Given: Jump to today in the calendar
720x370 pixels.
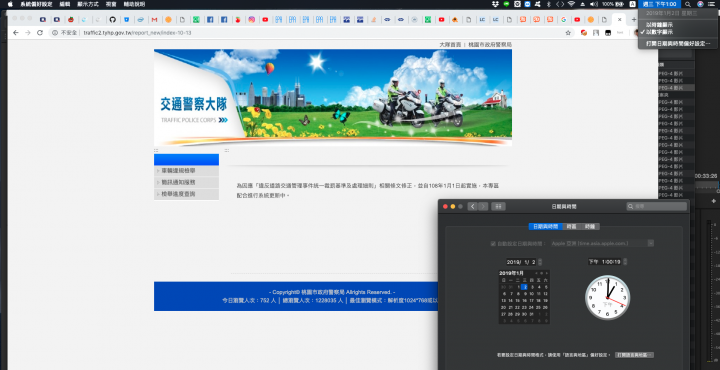Looking at the screenshot, I should click(x=541, y=273).
